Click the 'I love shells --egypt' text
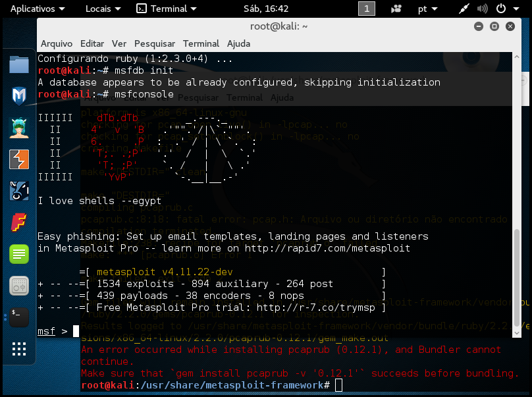Image resolution: width=532 pixels, height=397 pixels. click(x=99, y=201)
